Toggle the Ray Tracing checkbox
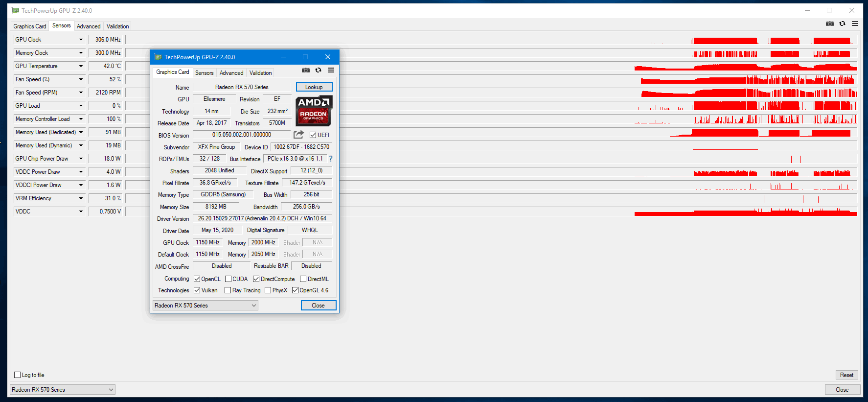 click(x=228, y=290)
